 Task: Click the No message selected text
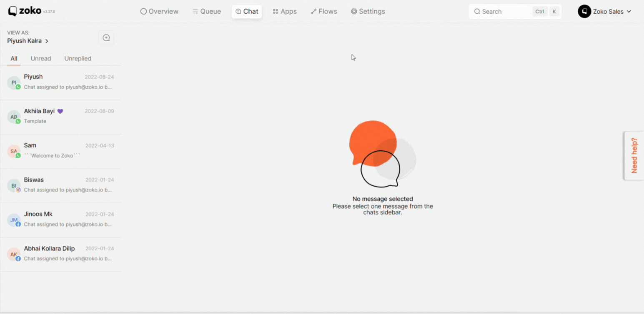point(383,199)
